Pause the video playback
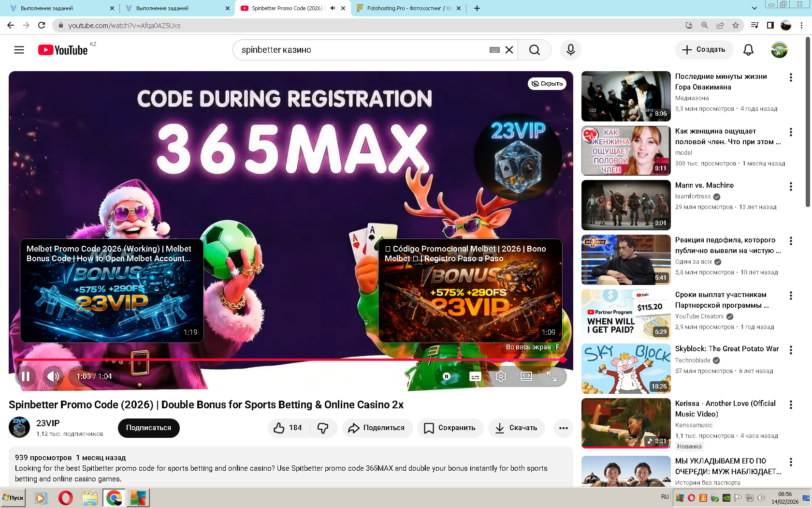 click(x=26, y=376)
